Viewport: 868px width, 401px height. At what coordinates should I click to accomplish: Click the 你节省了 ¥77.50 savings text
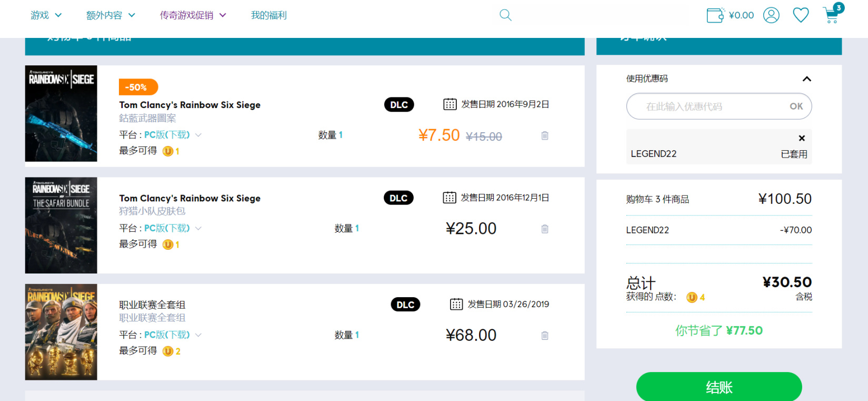coord(719,330)
